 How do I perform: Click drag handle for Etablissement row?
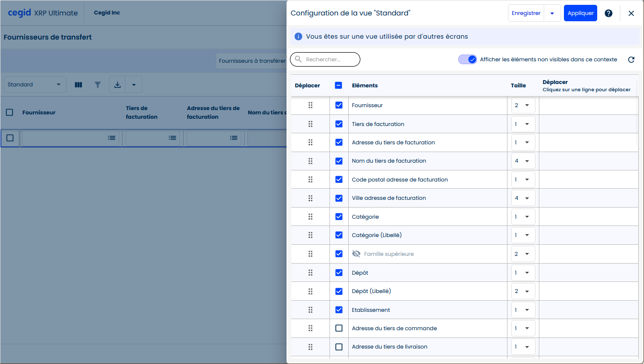tap(310, 310)
